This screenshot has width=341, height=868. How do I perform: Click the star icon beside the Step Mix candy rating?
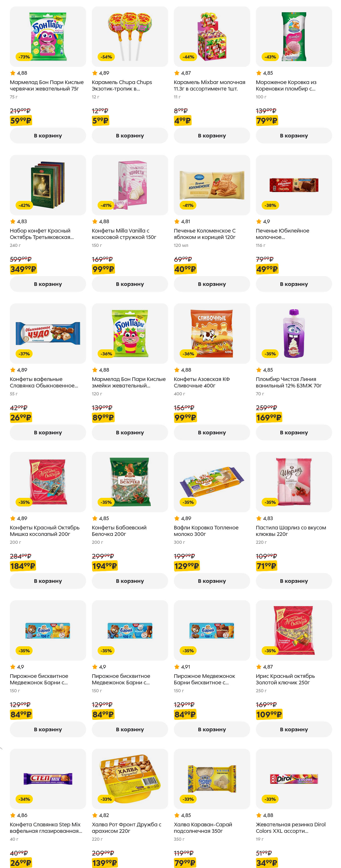point(13,815)
